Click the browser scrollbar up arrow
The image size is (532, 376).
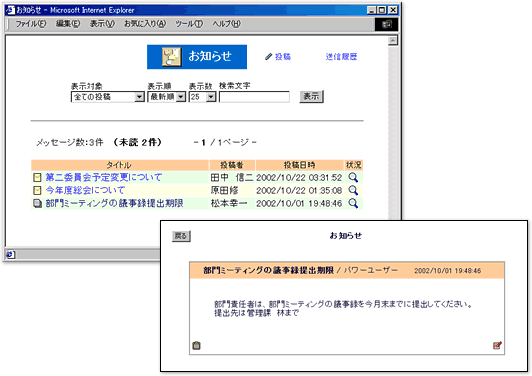click(393, 40)
